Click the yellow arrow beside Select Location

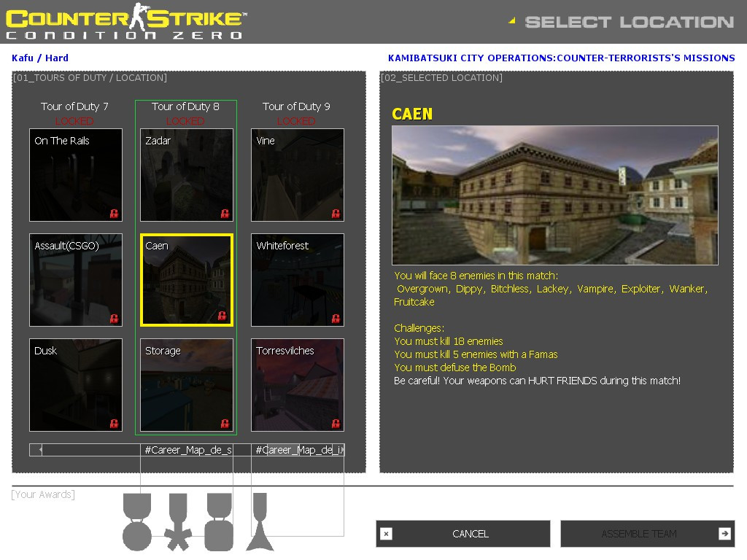click(512, 20)
